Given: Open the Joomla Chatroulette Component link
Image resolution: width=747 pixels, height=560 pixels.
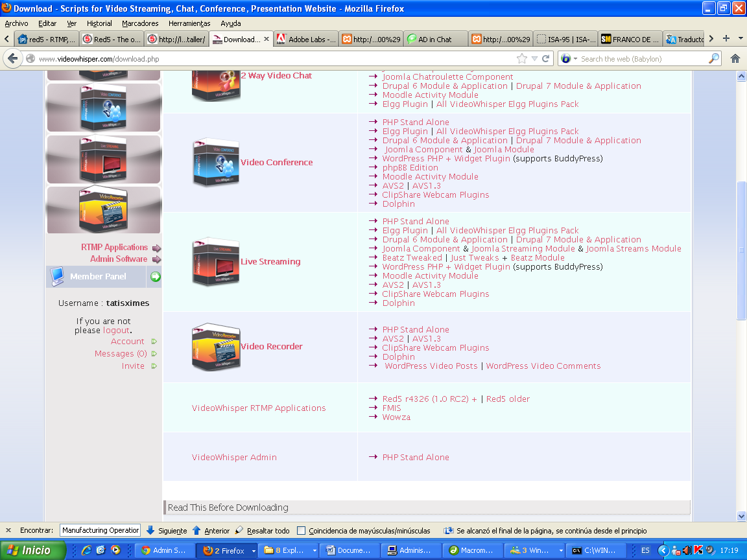Looking at the screenshot, I should 448,76.
